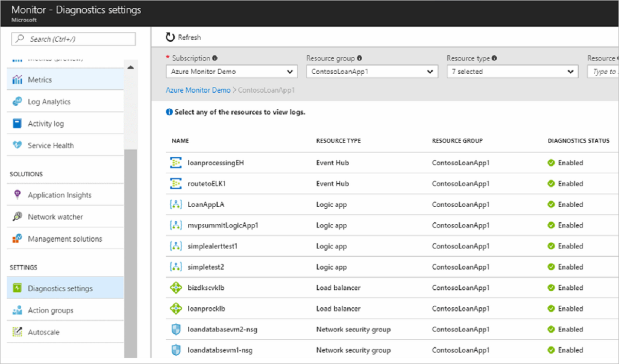Click the Management solutions icon
619x364 pixels.
(18, 239)
